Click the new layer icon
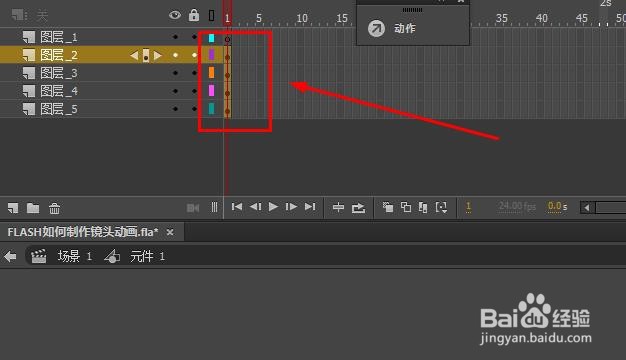This screenshot has height=360, width=626. coord(13,208)
